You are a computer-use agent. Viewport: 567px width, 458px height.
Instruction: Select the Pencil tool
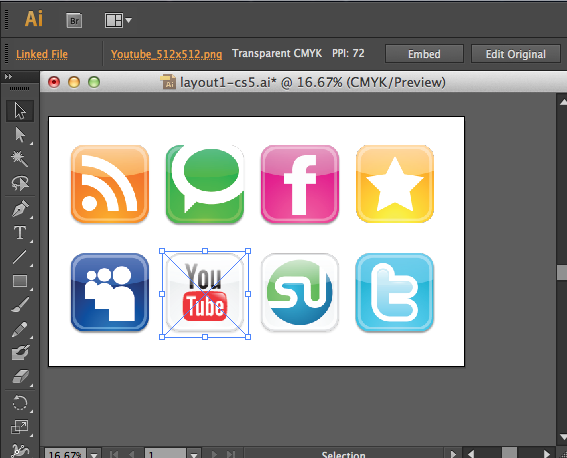click(20, 329)
